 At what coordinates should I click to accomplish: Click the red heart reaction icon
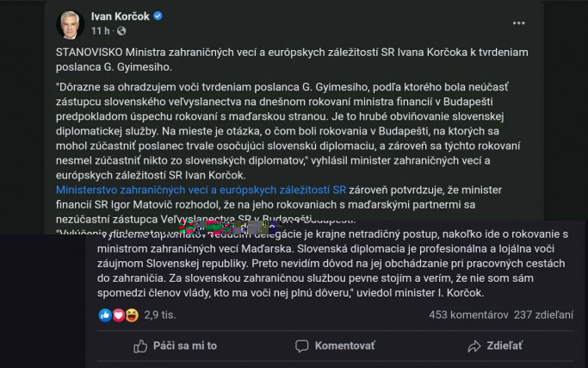(118, 315)
